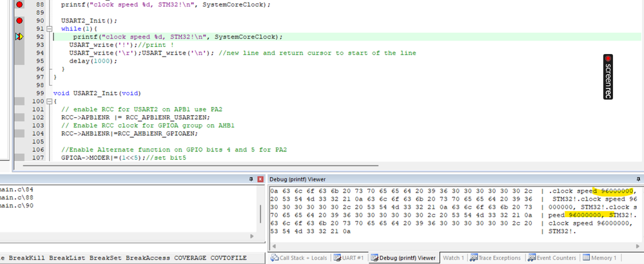Viewport: 644px width, 264px height.
Task: Close the command panel with red X
Action: coord(260,179)
